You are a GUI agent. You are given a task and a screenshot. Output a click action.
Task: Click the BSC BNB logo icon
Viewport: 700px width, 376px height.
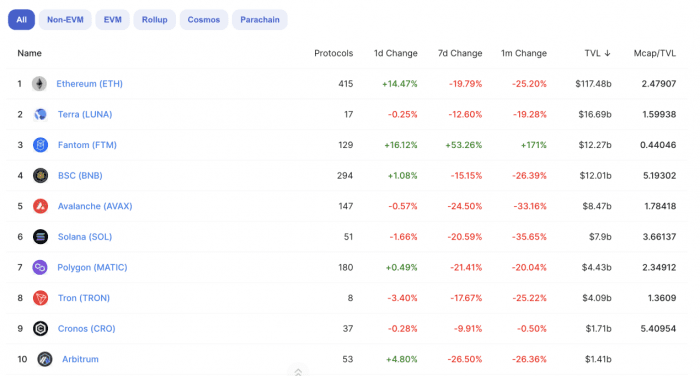[x=40, y=175]
